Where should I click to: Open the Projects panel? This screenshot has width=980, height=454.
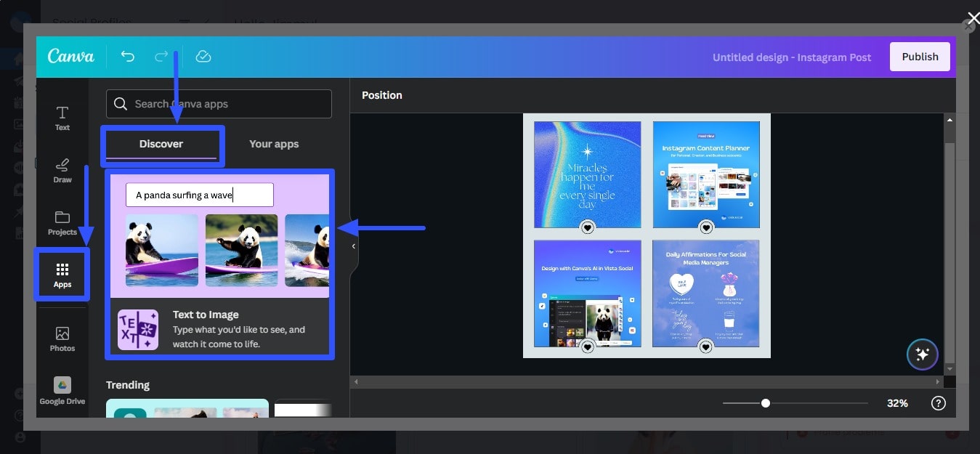coord(62,222)
